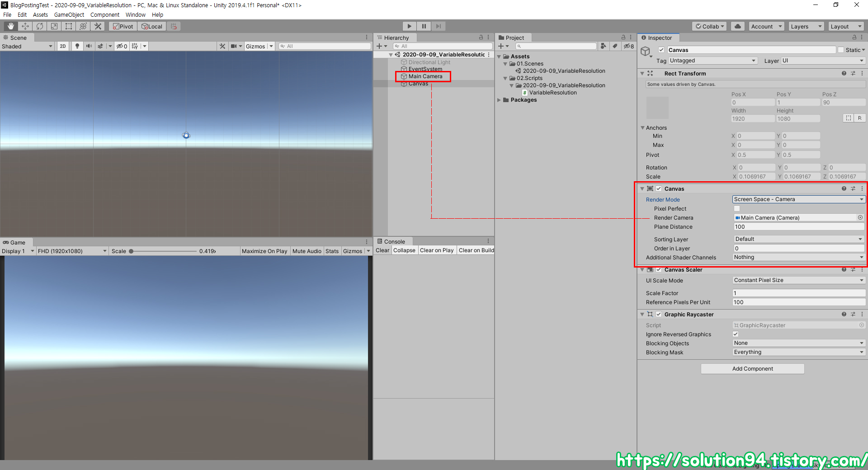Toggle scene lighting bulb icon
The width and height of the screenshot is (868, 470).
tap(77, 46)
